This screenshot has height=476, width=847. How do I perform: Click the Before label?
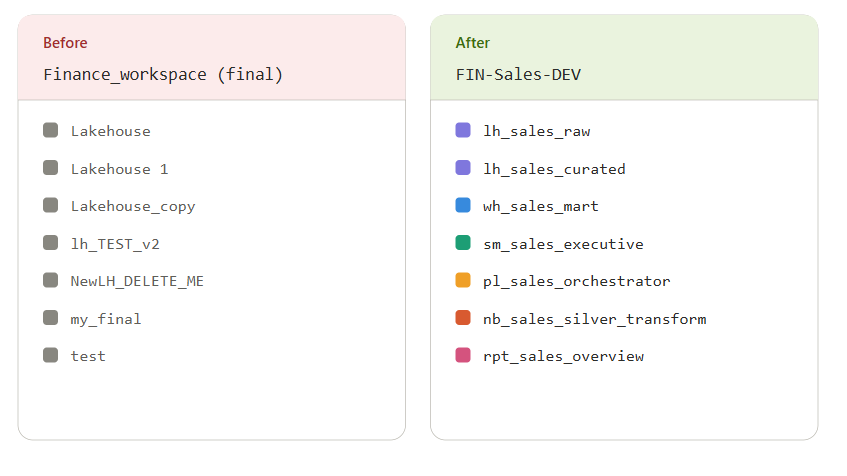coord(65,43)
